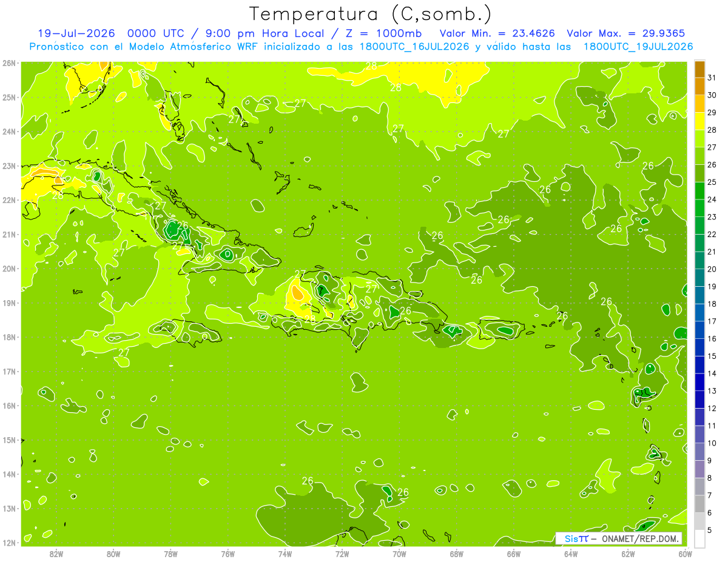Click the title "Temperatura (C,somb.)"
The image size is (728, 562).
coord(371,14)
